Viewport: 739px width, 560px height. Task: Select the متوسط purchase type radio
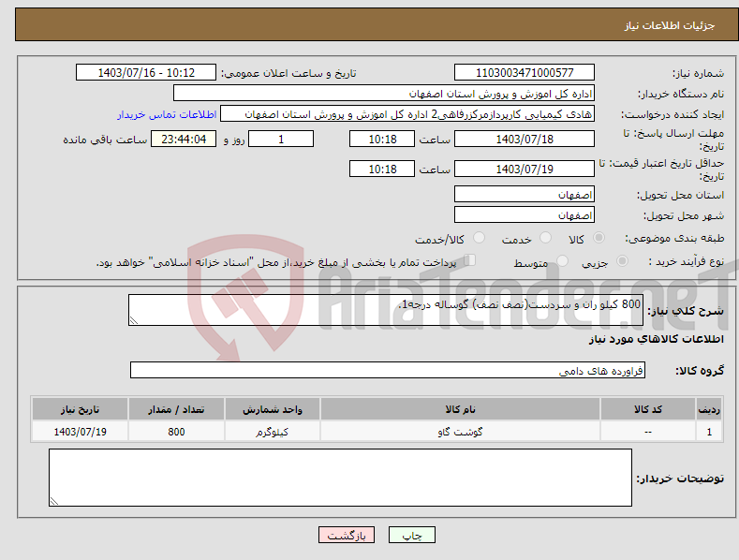562,260
